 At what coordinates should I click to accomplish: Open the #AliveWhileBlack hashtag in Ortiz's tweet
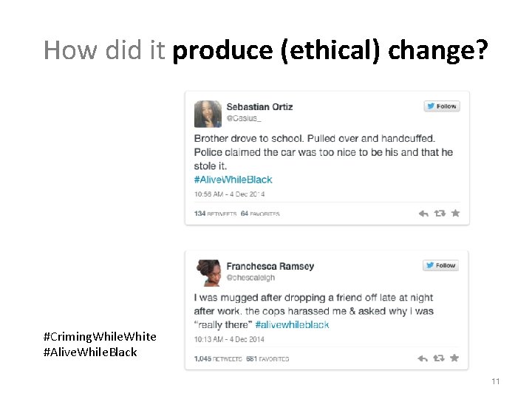coord(233,180)
